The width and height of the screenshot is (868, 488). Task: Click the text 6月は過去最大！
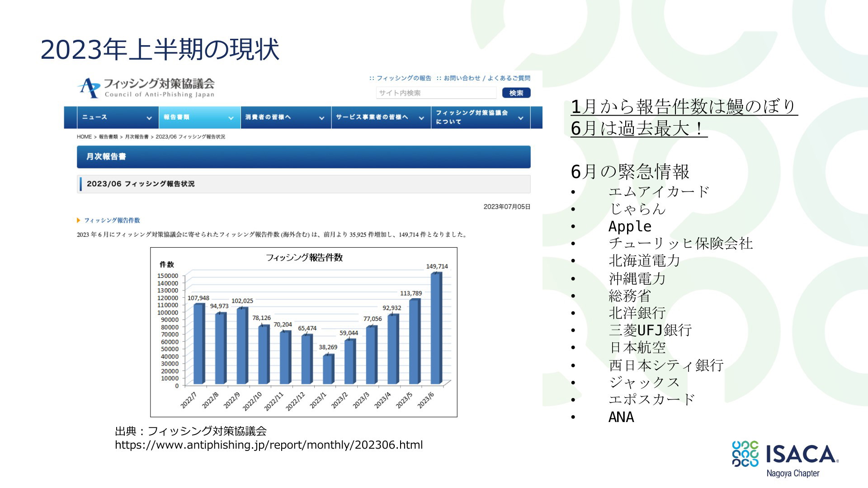click(638, 128)
